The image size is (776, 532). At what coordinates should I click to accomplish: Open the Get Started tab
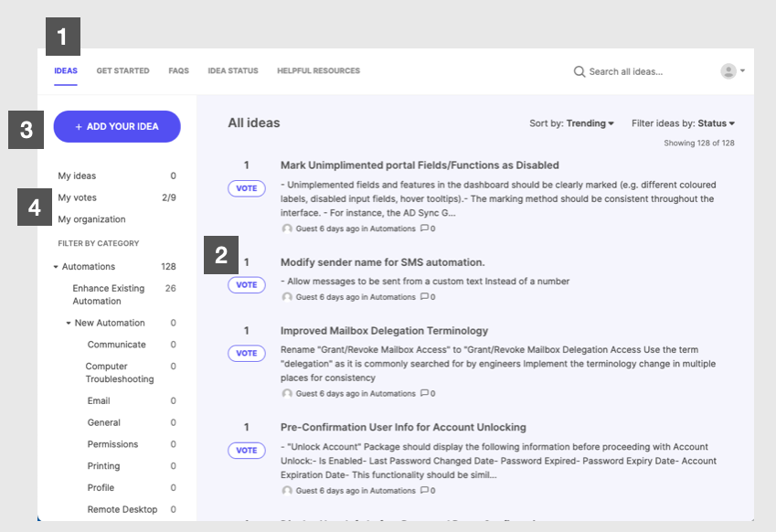click(x=122, y=70)
